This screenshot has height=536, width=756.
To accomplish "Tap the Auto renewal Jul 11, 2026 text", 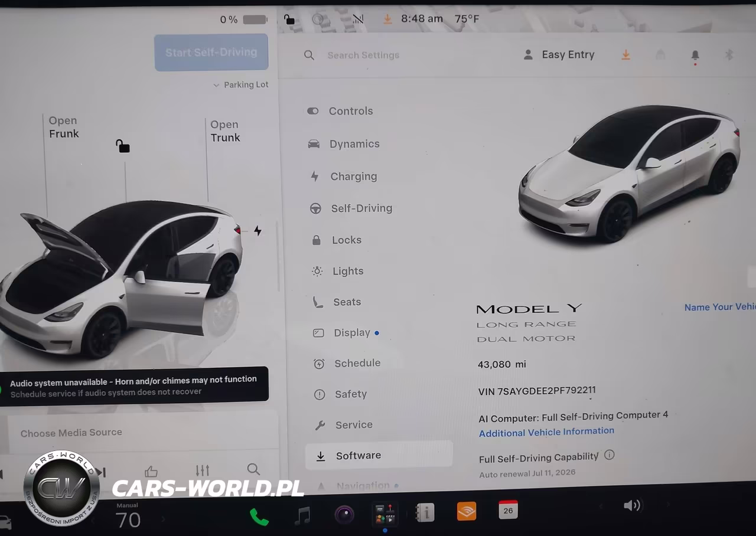I will tap(527, 473).
